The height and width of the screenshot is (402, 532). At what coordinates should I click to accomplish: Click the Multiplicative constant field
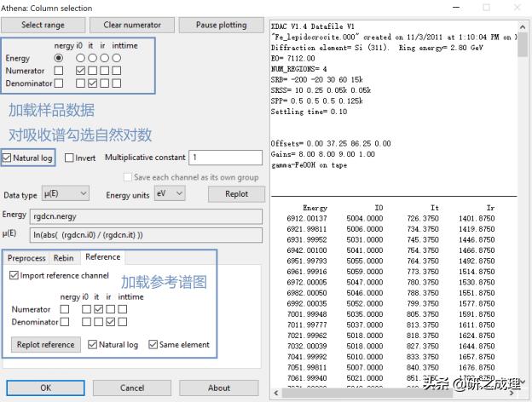[x=225, y=158]
